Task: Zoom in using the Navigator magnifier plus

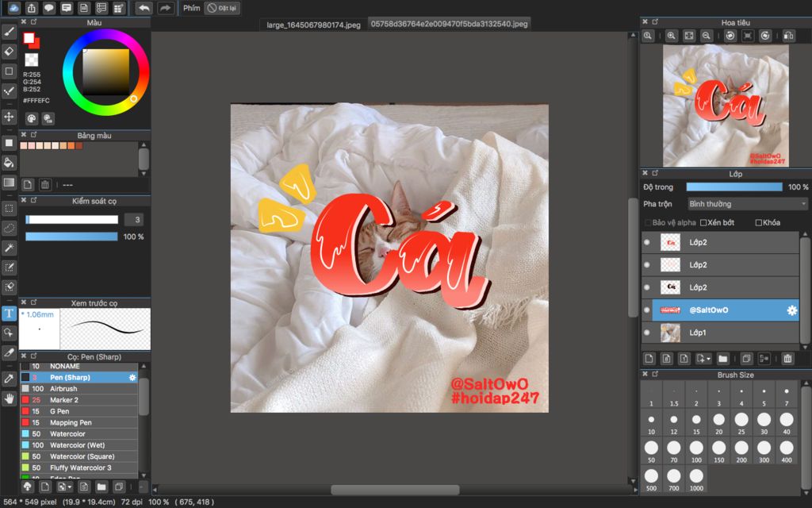Action: tap(671, 35)
